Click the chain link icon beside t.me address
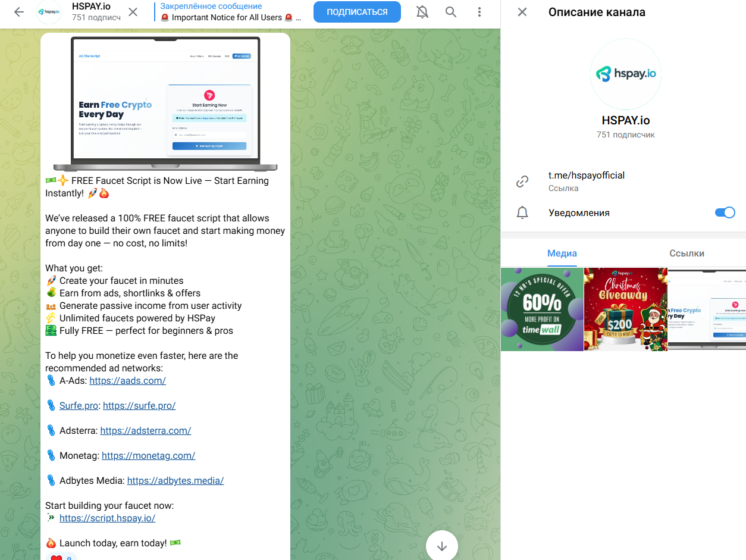 (522, 182)
